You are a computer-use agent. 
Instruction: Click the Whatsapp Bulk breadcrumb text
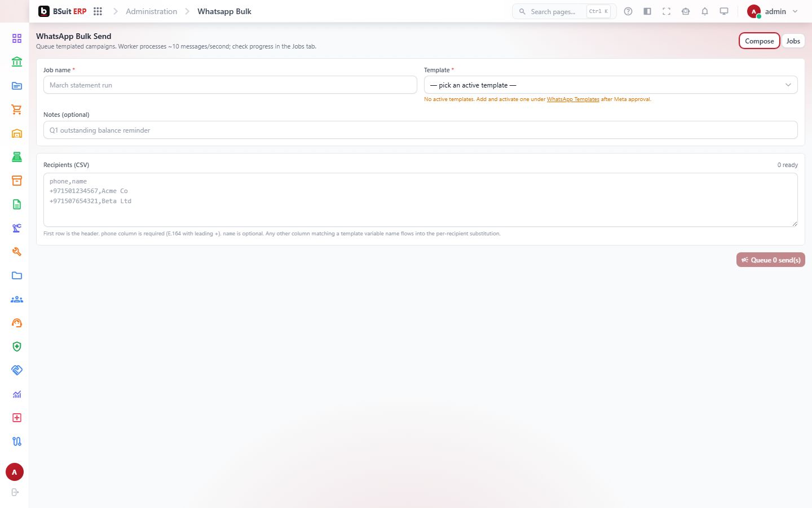(x=224, y=11)
